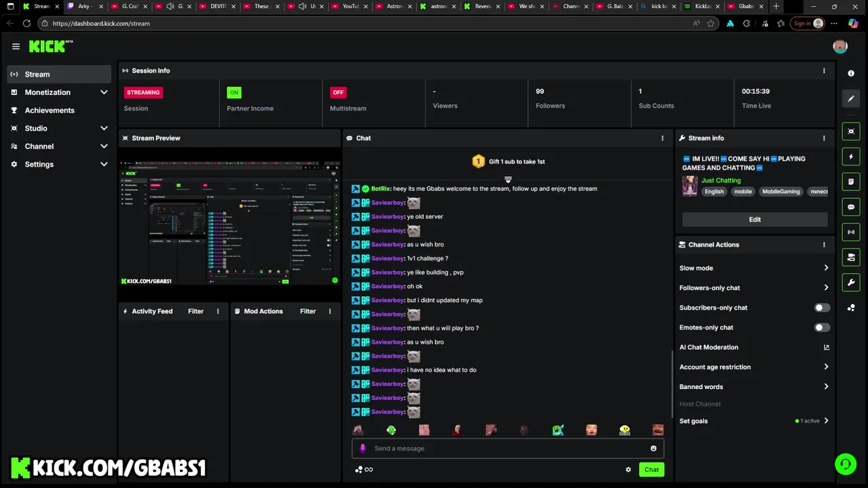Viewport: 868px width, 488px height.
Task: Toggle the broadcast signal widget icon in the sidebar
Action: coord(851,232)
